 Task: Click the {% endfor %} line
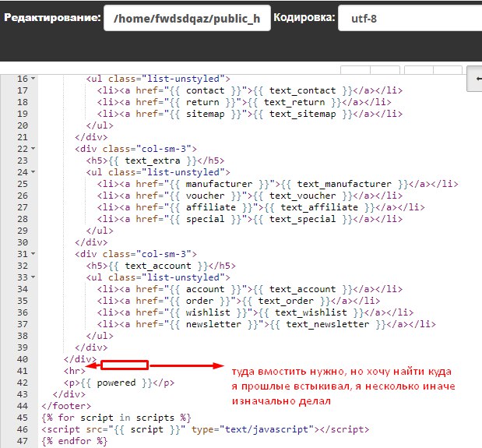pos(75,441)
